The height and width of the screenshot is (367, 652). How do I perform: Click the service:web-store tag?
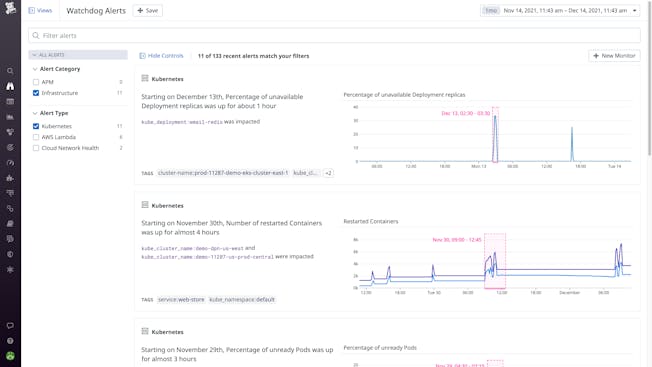click(181, 299)
